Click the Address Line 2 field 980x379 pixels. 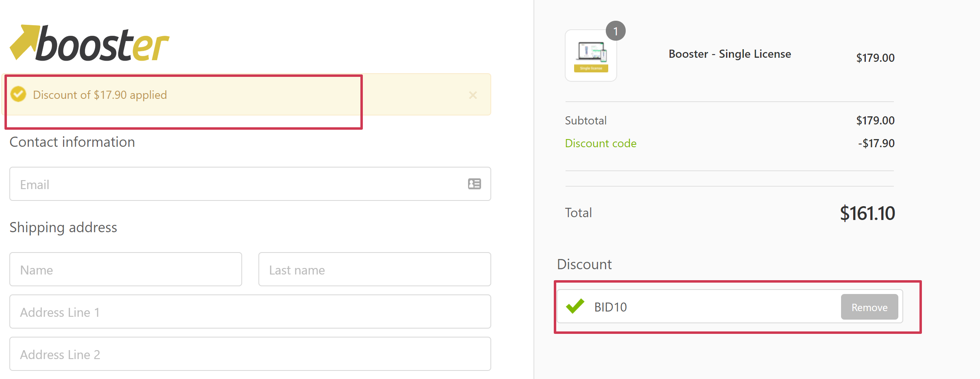click(250, 354)
